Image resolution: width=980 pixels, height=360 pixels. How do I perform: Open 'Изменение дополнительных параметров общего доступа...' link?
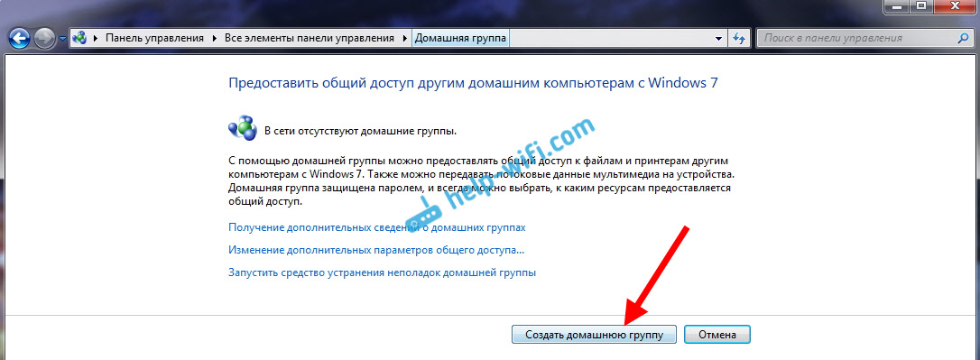376,250
